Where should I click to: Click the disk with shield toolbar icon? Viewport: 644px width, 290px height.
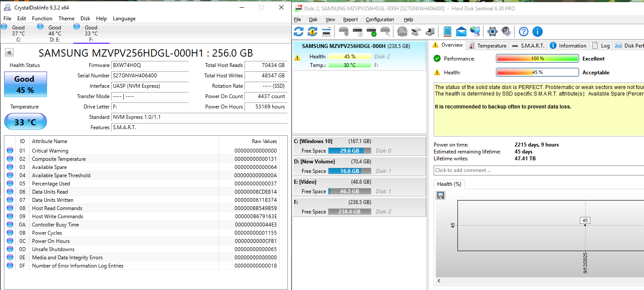pos(344,32)
